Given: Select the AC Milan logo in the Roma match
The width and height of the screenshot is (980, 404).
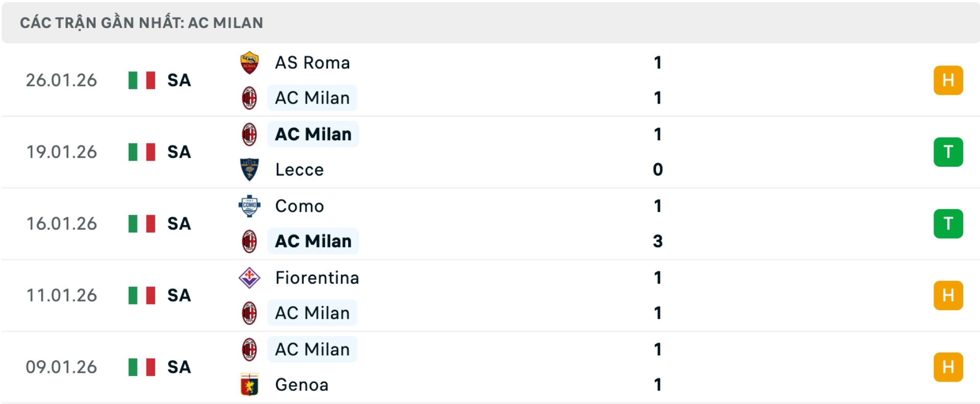Looking at the screenshot, I should click(x=250, y=98).
